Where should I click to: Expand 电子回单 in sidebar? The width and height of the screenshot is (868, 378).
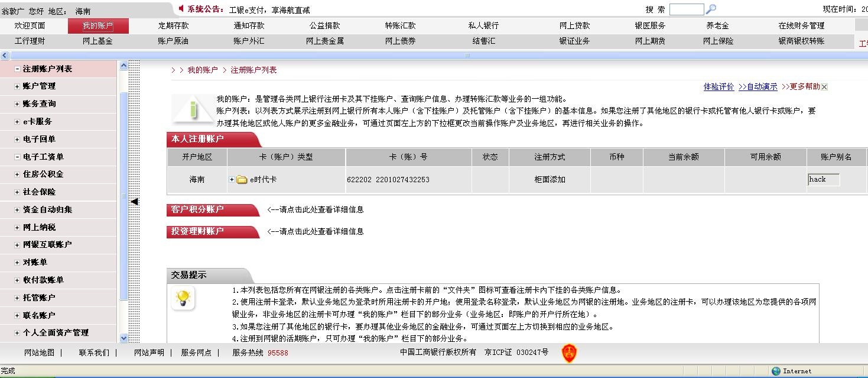point(17,139)
